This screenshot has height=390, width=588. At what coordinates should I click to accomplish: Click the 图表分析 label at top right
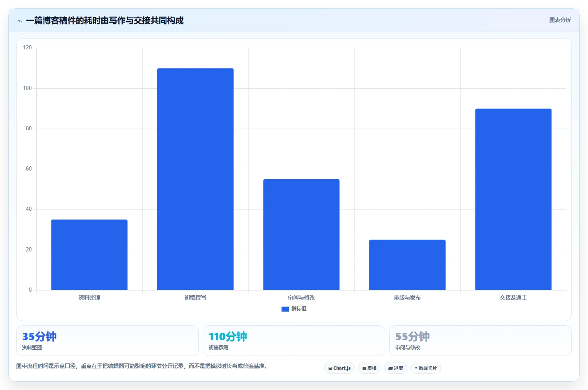click(560, 20)
